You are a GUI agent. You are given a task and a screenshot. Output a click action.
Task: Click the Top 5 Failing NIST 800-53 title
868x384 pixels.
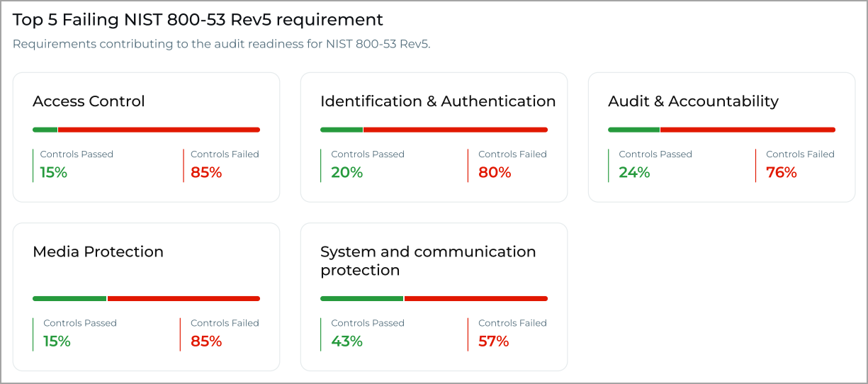(x=198, y=20)
